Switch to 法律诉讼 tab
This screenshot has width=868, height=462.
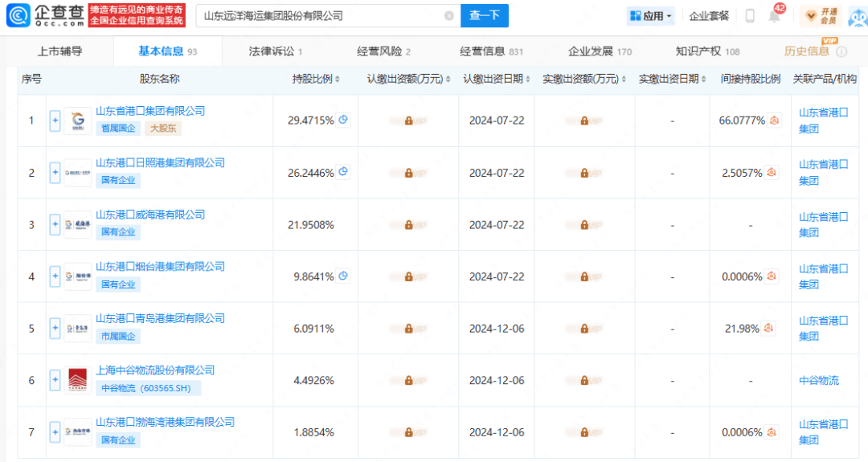click(x=275, y=51)
